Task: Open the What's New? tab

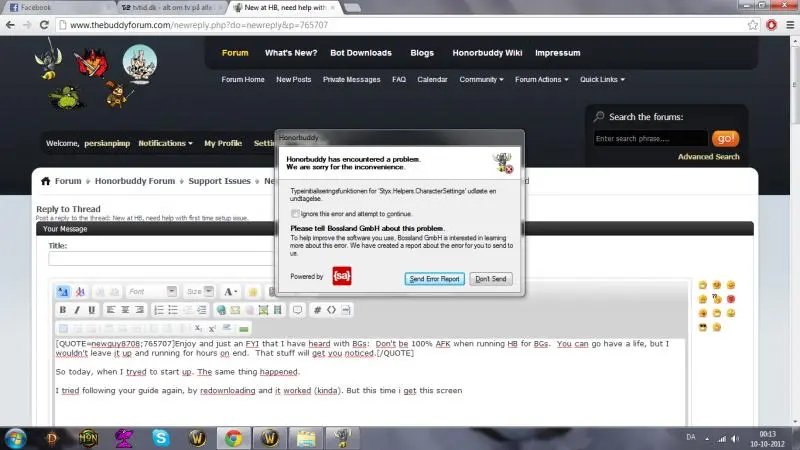Action: click(291, 53)
